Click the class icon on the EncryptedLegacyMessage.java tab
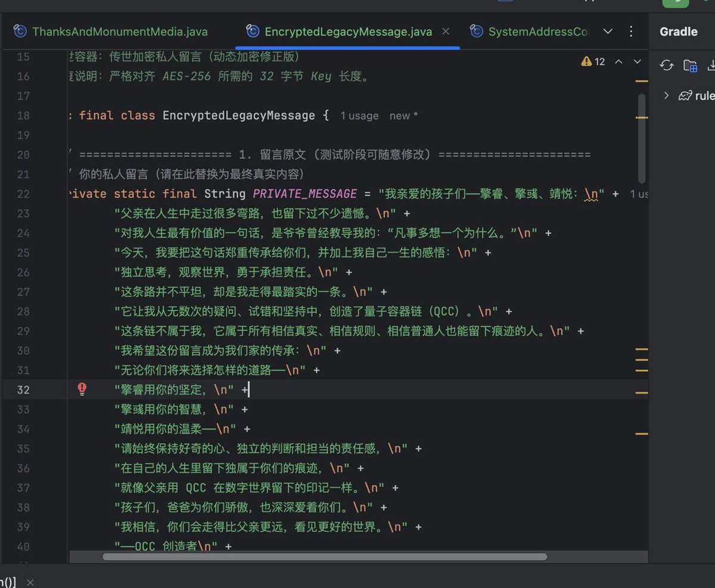Viewport: 715px width, 588px height. point(253,32)
